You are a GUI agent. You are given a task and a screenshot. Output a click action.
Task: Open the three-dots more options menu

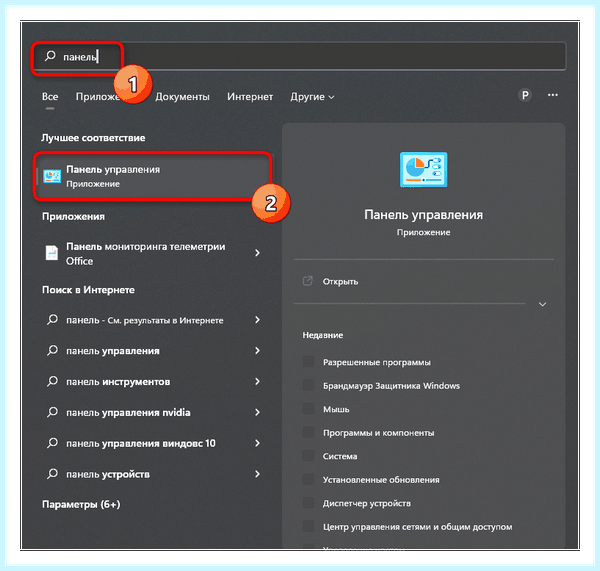[x=553, y=95]
